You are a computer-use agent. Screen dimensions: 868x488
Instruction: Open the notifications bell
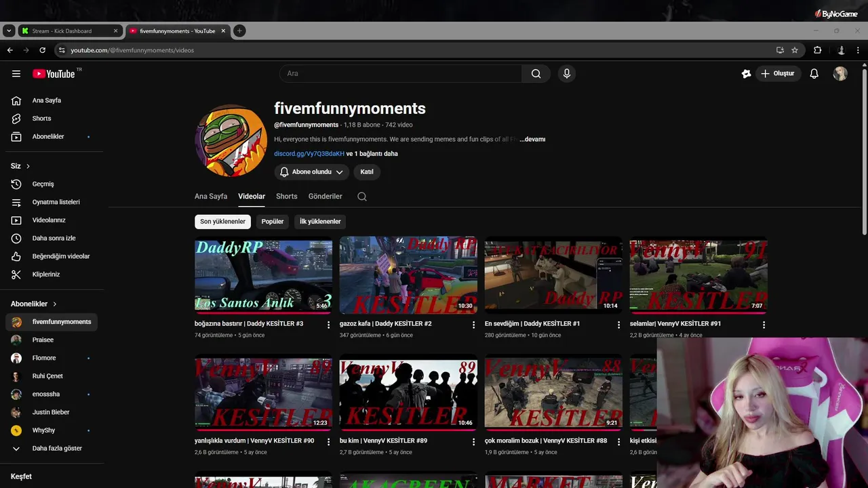click(814, 74)
